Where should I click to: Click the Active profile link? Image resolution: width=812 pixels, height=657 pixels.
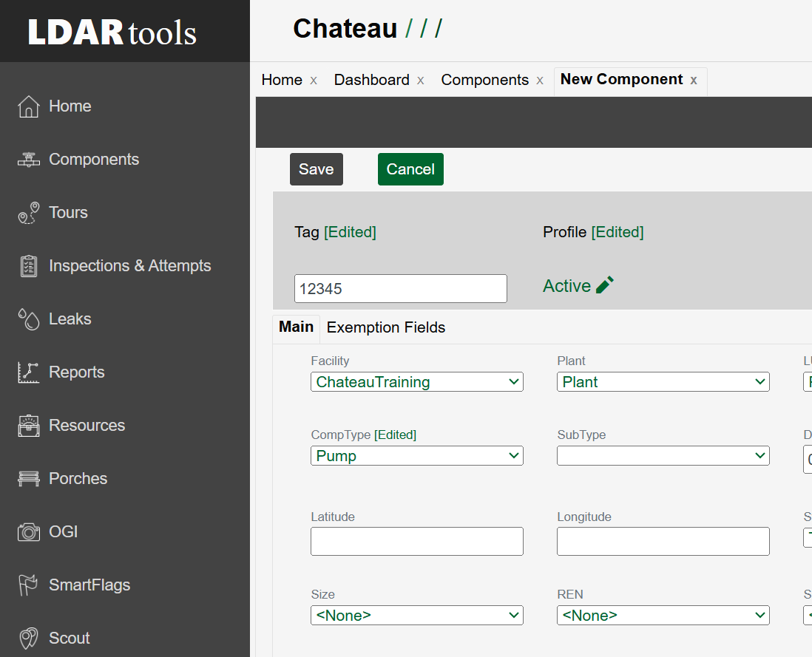tap(566, 285)
